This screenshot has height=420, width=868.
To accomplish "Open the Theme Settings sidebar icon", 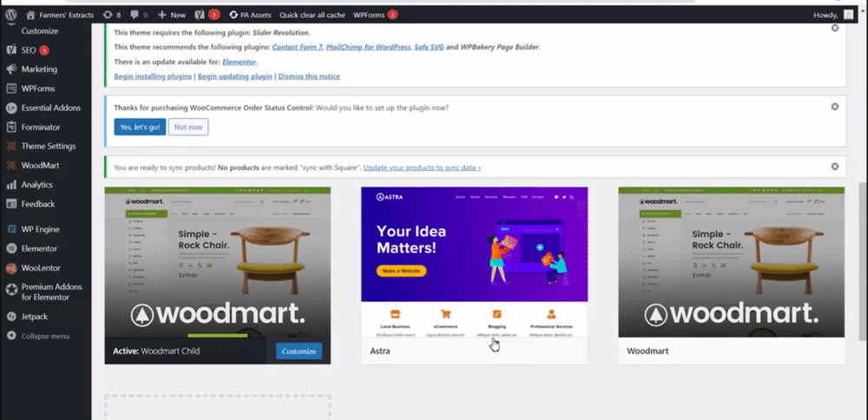I will (11, 146).
